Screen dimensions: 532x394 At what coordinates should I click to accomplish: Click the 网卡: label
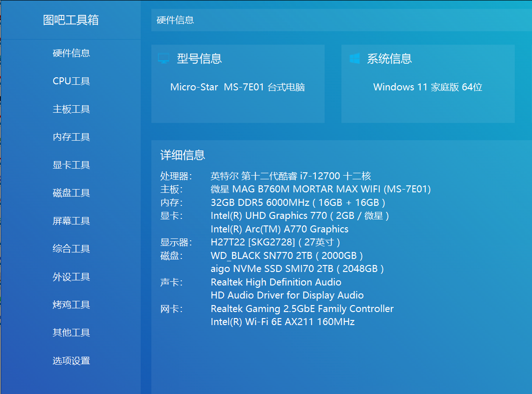[x=172, y=309]
